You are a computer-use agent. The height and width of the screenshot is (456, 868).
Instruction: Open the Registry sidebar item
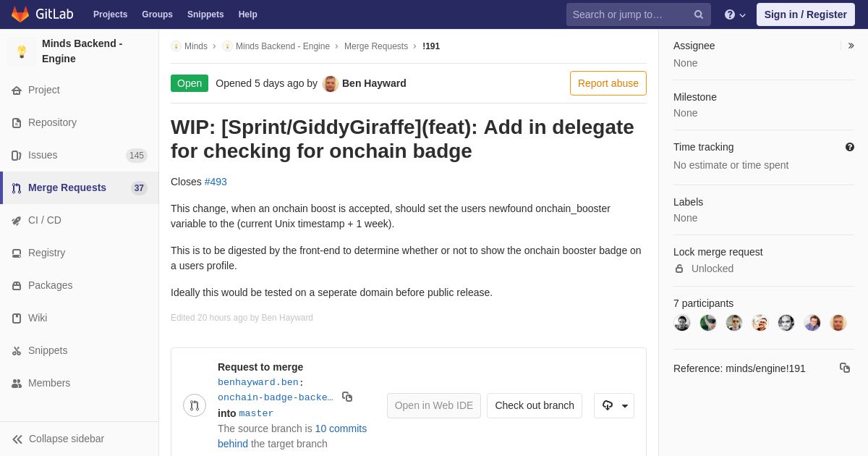pyautogui.click(x=80, y=253)
